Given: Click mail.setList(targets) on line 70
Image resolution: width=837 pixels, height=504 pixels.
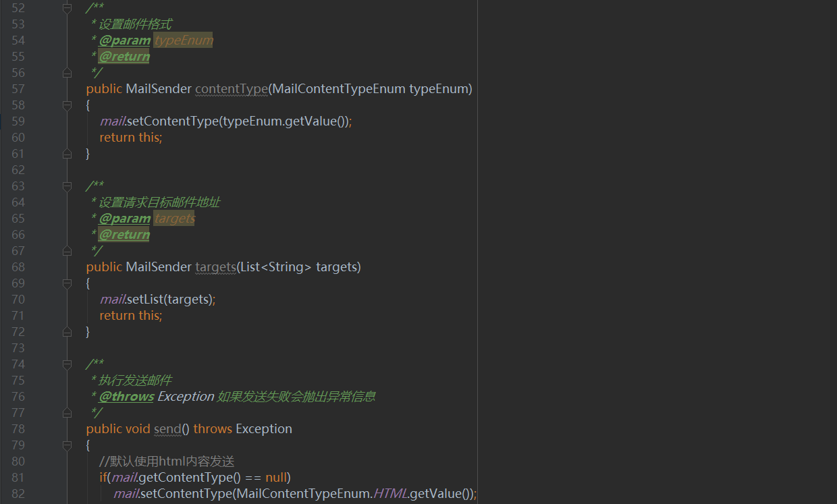Looking at the screenshot, I should point(156,300).
